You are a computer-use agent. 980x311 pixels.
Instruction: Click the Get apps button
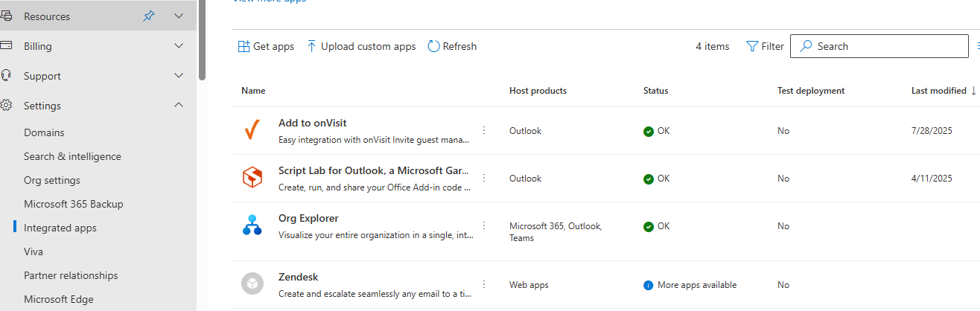pos(266,46)
